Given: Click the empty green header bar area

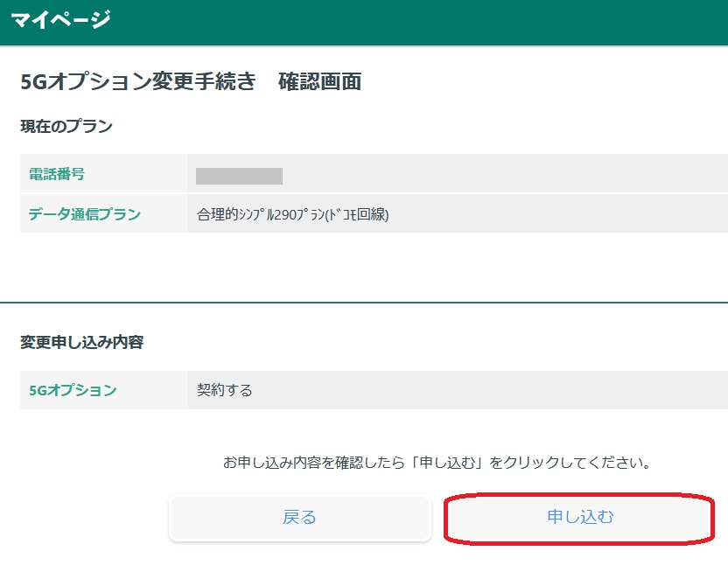Looking at the screenshot, I should (x=437, y=21).
